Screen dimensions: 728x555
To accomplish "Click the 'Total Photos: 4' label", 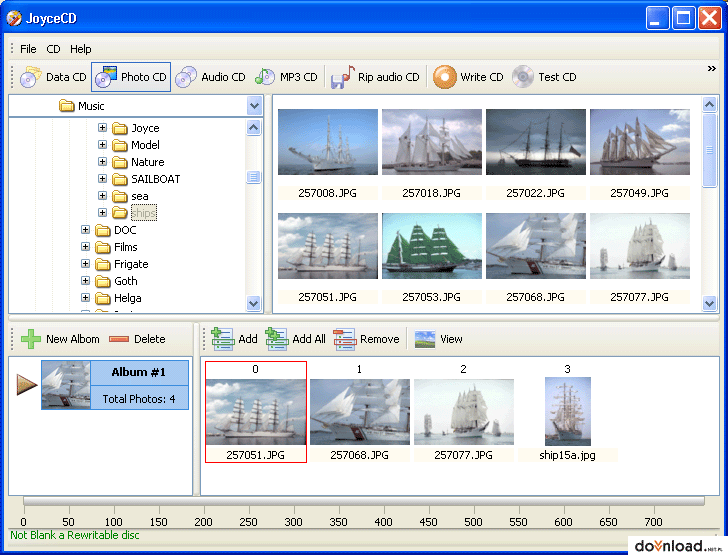I will tap(139, 399).
